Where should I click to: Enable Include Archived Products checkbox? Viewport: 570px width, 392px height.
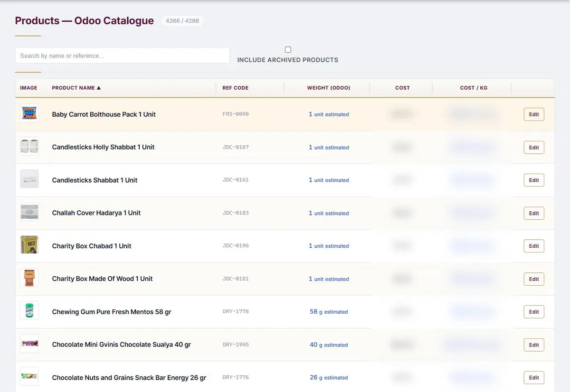click(288, 49)
